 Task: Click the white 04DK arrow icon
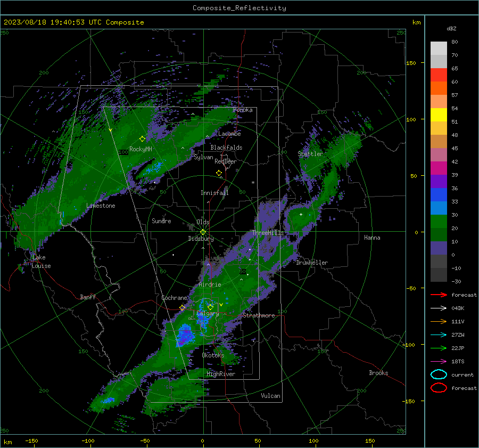[x=439, y=308]
